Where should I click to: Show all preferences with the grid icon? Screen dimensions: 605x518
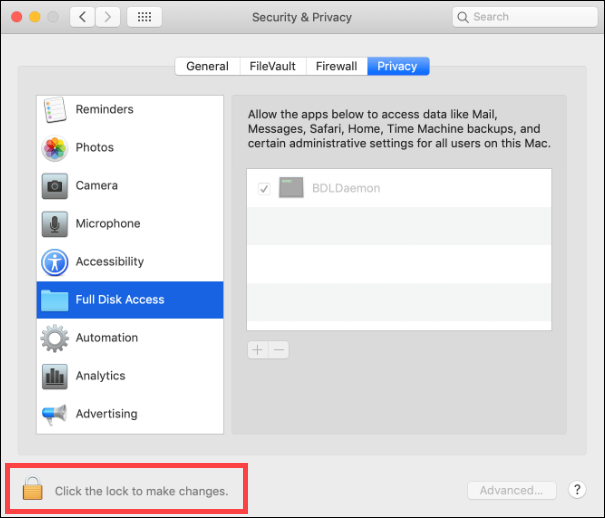coord(144,17)
